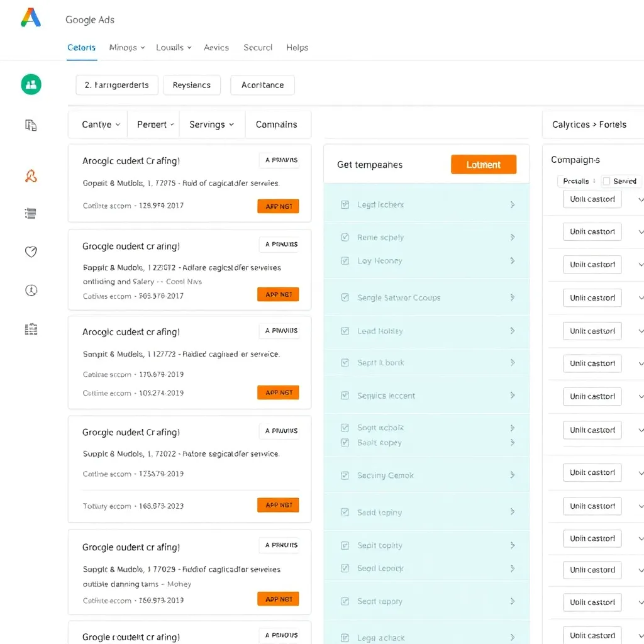Screen dimensions: 644x644
Task: Click the A PRWUS badge on first listing
Action: click(x=279, y=160)
